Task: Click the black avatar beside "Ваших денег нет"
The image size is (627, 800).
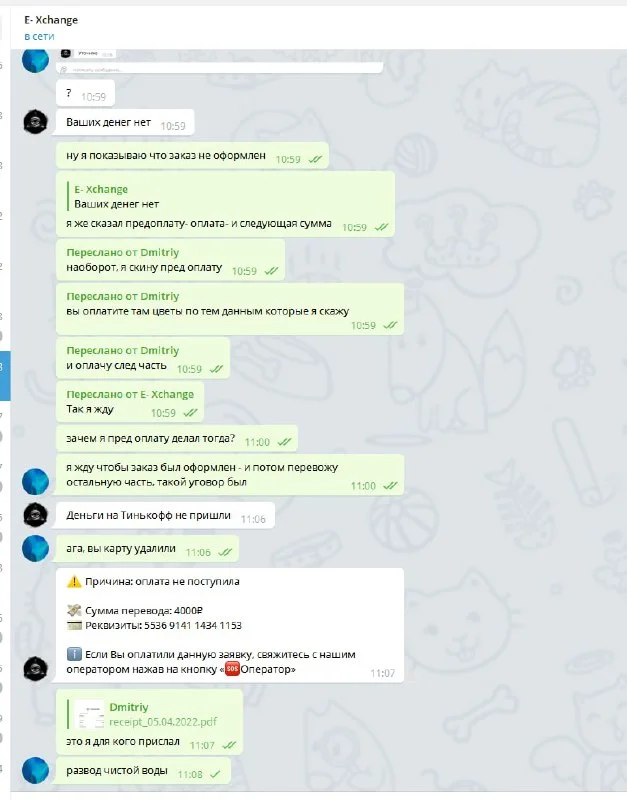Action: 35,122
